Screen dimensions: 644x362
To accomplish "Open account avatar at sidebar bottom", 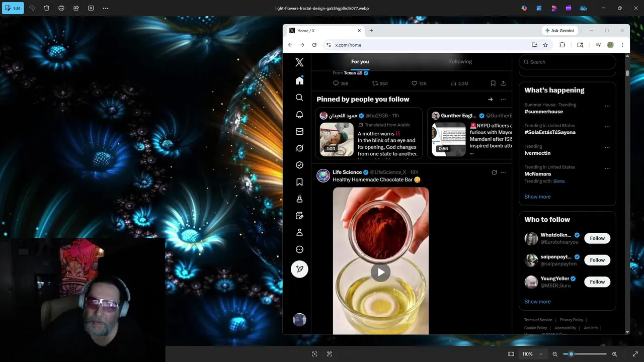I will click(x=299, y=320).
